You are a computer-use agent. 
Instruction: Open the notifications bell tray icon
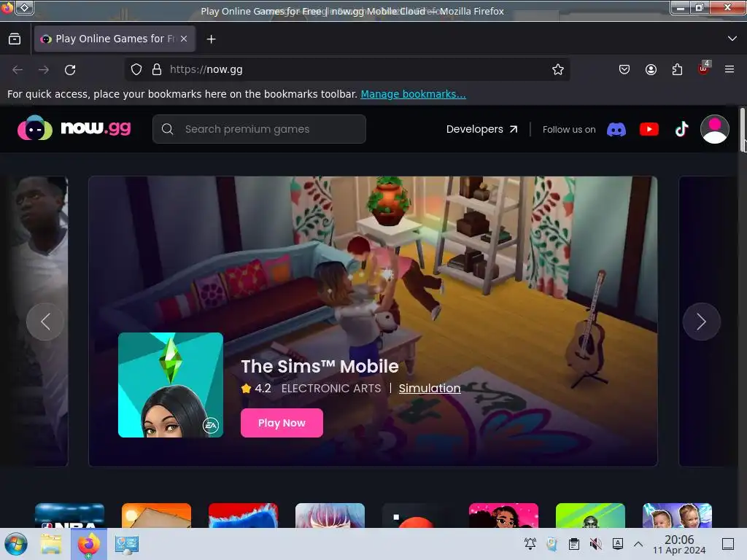[530, 544]
